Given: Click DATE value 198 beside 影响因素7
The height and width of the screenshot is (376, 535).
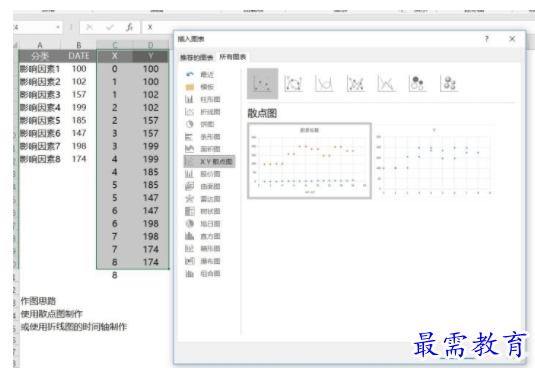Looking at the screenshot, I should coord(79,146).
